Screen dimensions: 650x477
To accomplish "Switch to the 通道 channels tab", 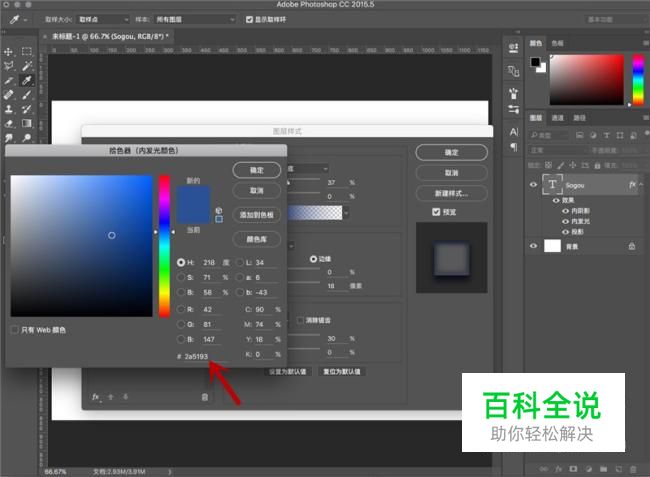I will pos(558,117).
